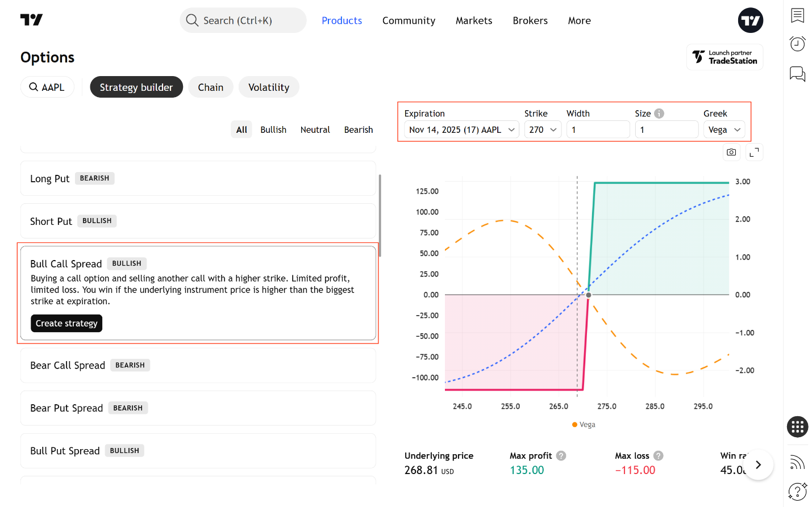
Task: Click the TradingView logo at top left
Action: pyautogui.click(x=31, y=20)
